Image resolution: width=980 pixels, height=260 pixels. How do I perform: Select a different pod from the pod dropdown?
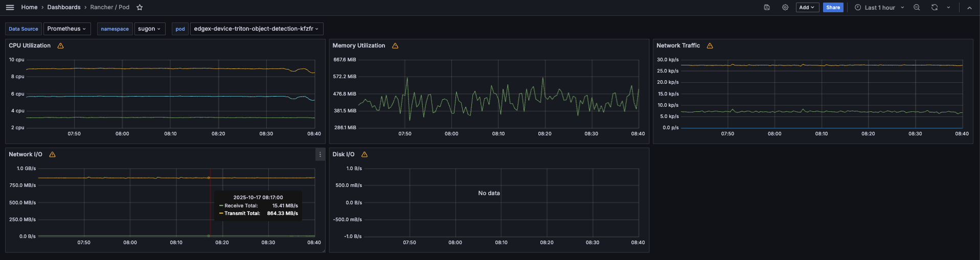click(x=256, y=29)
